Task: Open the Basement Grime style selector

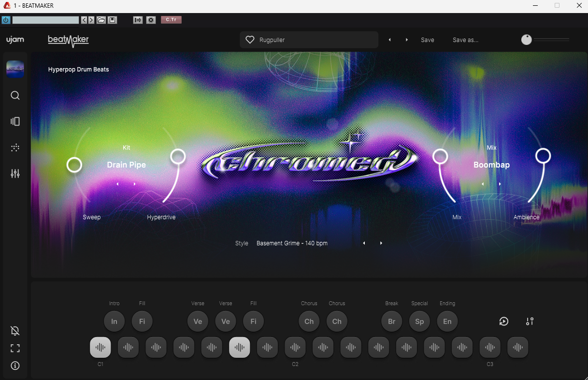Action: coord(292,243)
